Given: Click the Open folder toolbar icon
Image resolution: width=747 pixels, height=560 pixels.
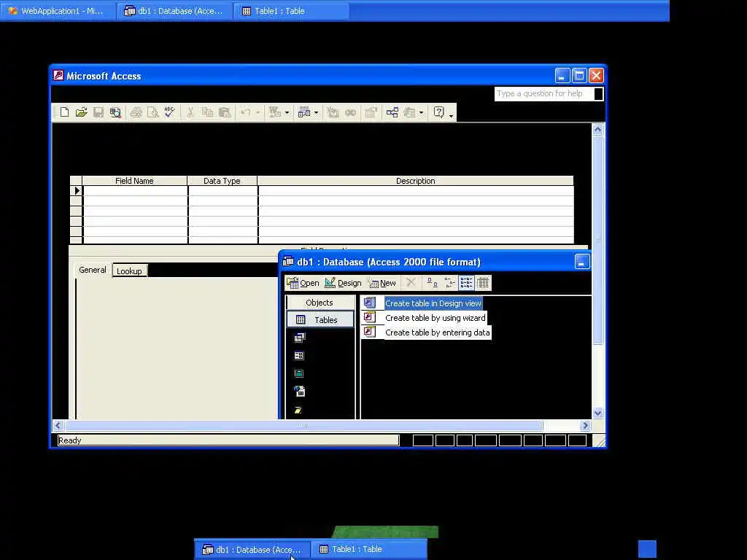Looking at the screenshot, I should click(82, 112).
